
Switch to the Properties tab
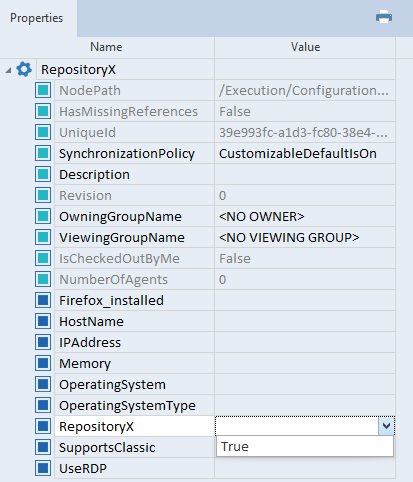(x=37, y=18)
